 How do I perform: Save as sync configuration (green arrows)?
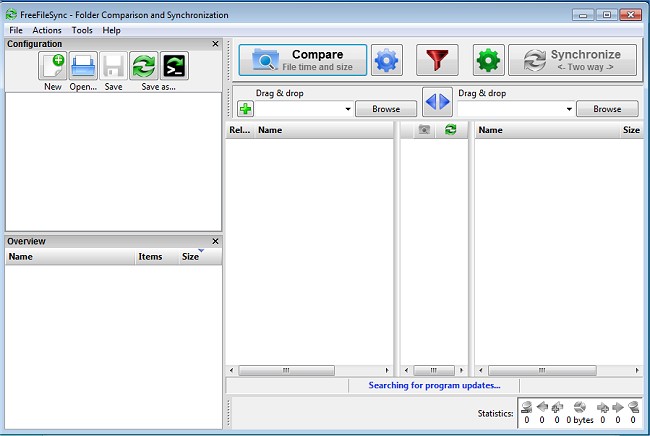143,65
